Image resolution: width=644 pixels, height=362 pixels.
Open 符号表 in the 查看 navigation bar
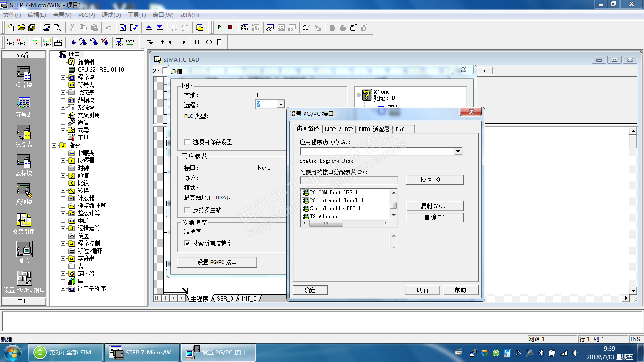pos(24,107)
